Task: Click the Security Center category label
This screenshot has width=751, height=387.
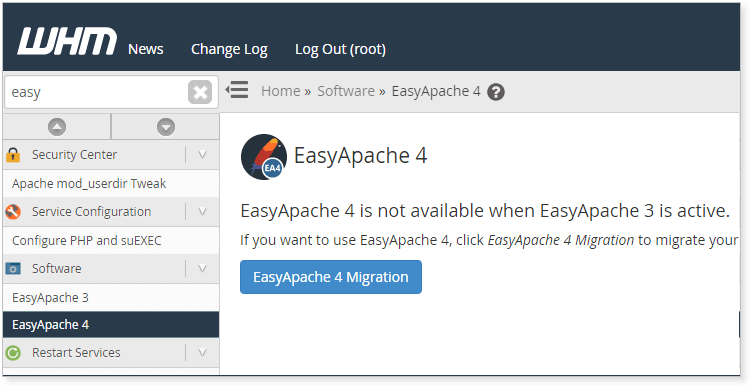Action: [x=74, y=155]
